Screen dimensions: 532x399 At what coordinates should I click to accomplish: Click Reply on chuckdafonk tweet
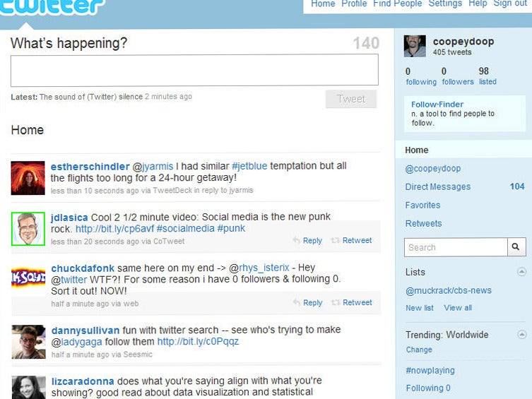312,302
